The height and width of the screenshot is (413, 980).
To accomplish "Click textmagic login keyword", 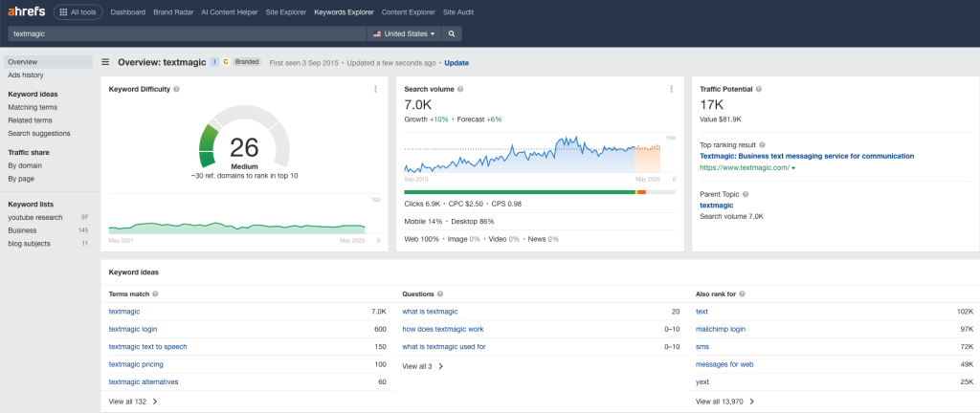I will [133, 329].
